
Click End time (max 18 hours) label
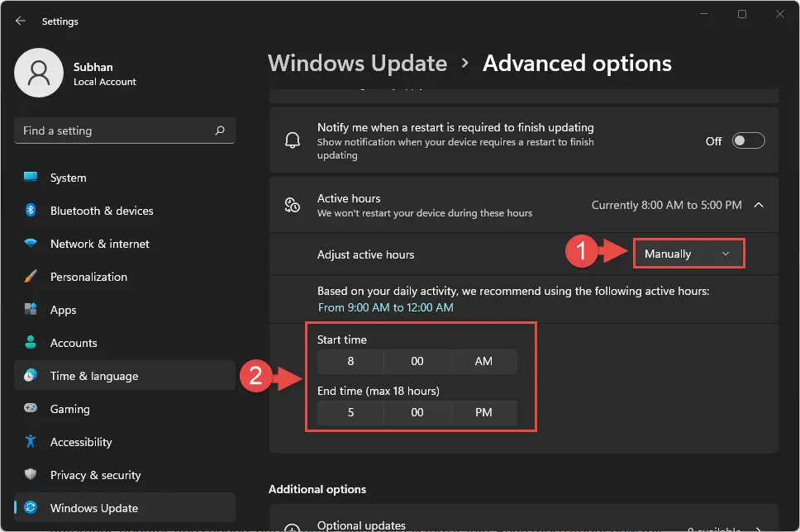[378, 392]
